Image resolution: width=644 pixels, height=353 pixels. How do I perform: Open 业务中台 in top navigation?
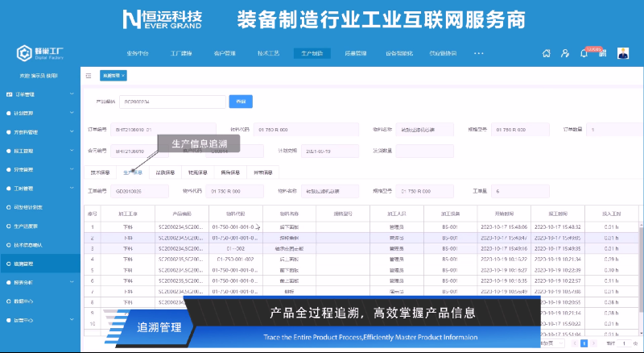tap(137, 53)
